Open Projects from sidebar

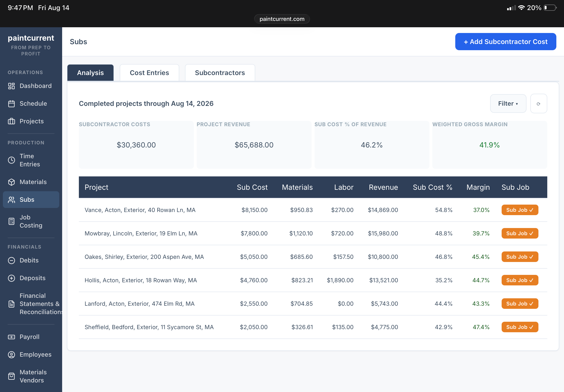31,121
